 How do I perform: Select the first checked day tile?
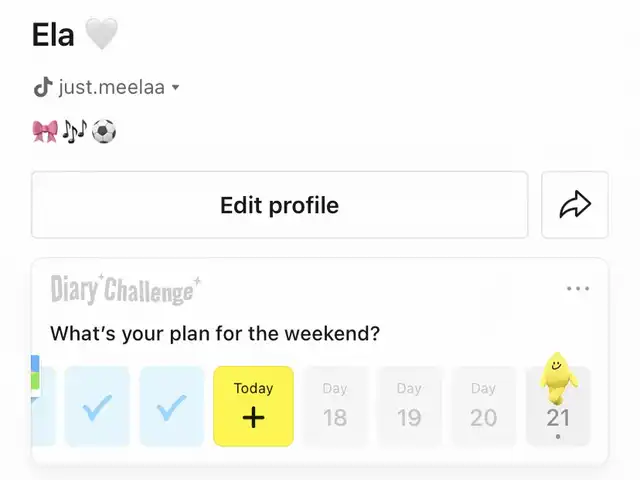click(x=97, y=407)
